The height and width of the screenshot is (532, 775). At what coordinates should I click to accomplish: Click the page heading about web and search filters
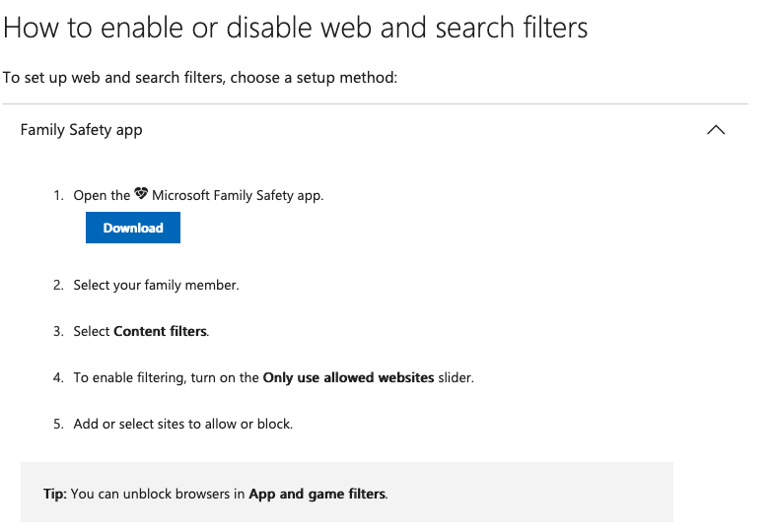[296, 27]
